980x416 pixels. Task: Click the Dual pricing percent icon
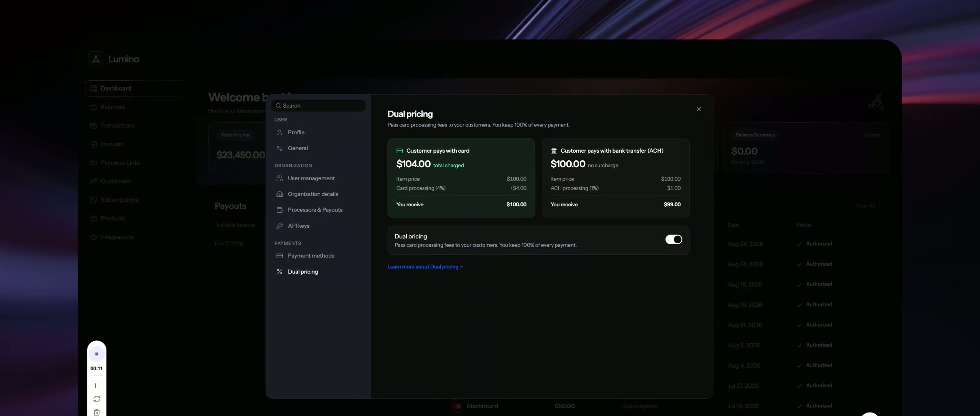click(279, 272)
